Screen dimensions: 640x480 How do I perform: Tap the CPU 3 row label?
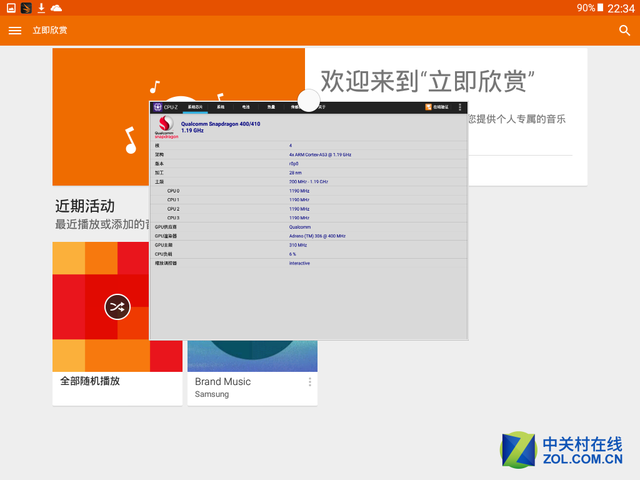[x=173, y=218]
